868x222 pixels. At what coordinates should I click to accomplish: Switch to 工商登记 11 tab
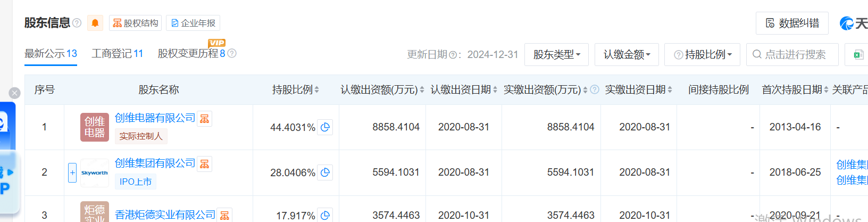click(x=118, y=54)
